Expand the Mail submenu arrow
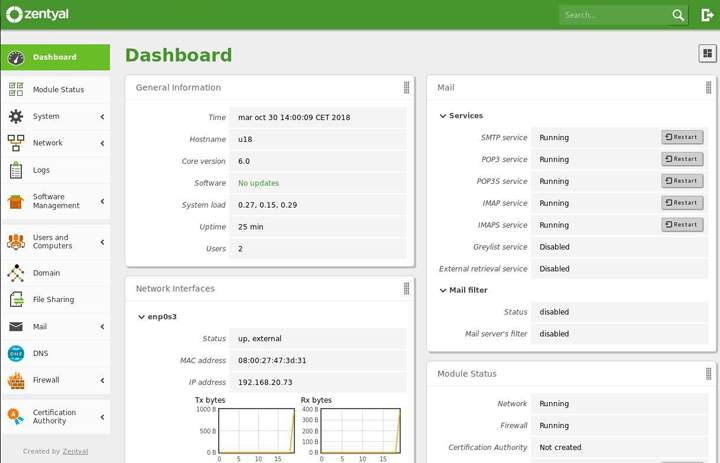Viewport: 720px width, 463px height. pos(102,327)
